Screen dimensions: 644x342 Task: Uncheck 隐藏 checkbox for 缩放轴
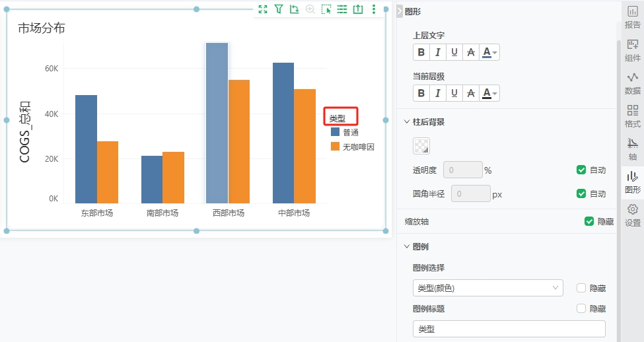click(x=589, y=221)
